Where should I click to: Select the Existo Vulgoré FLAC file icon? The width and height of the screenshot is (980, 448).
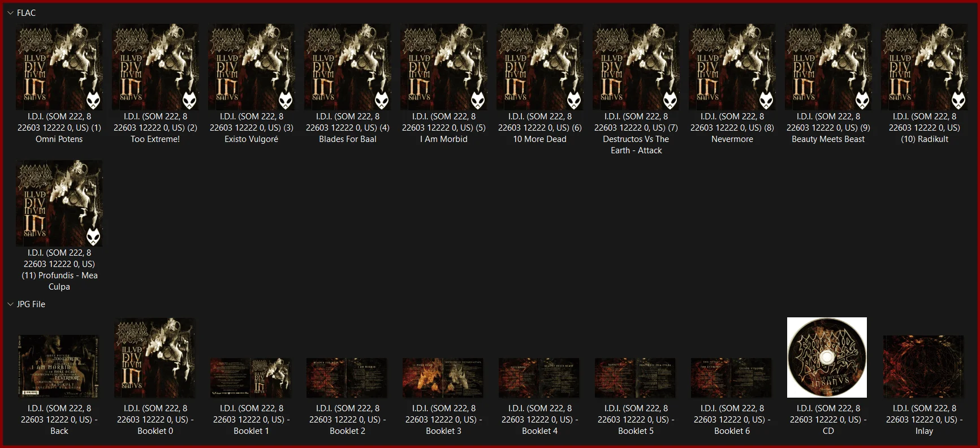point(252,67)
